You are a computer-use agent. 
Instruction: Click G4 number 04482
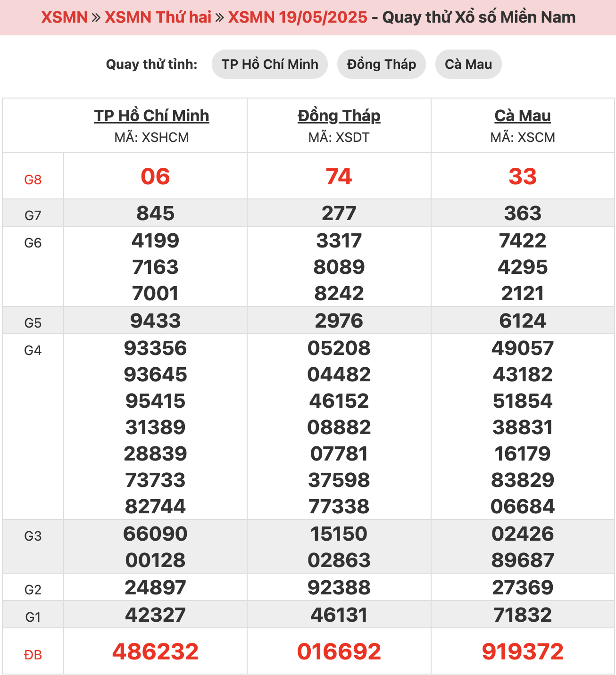tap(339, 375)
